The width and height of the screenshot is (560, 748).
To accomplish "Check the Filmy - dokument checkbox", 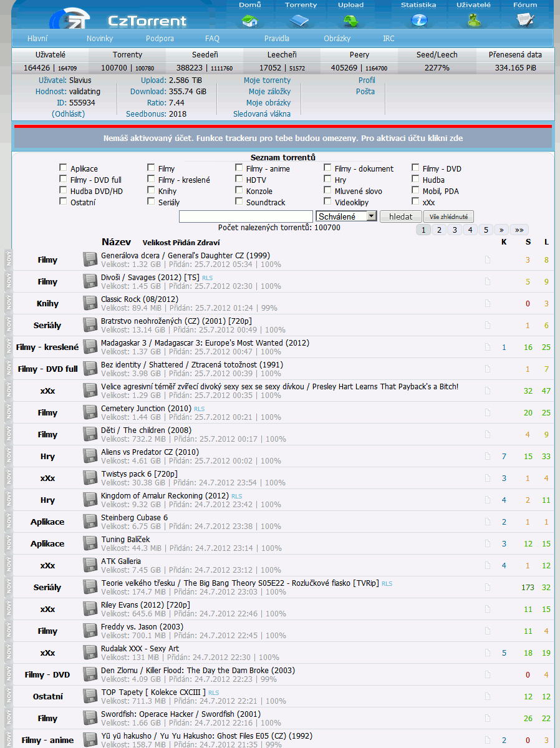I will pos(327,167).
